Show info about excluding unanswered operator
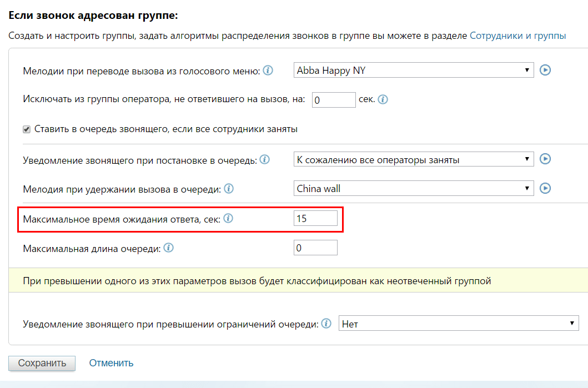 pos(383,100)
